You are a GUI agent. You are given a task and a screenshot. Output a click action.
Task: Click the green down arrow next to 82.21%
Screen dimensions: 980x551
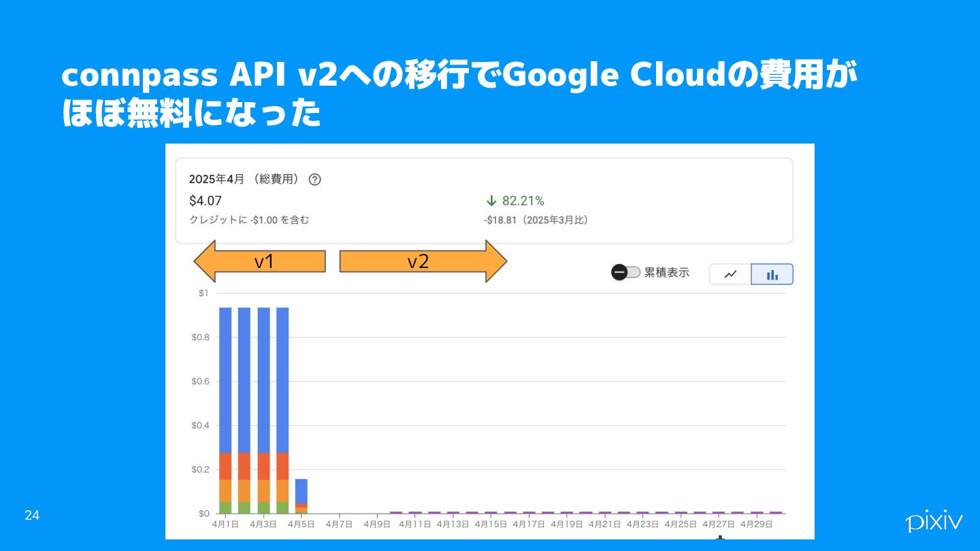click(x=491, y=201)
